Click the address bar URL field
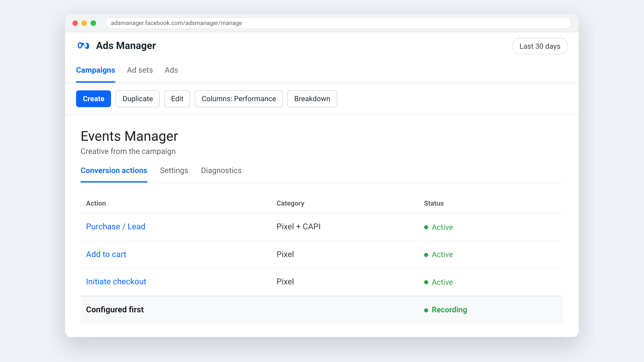 (x=338, y=23)
